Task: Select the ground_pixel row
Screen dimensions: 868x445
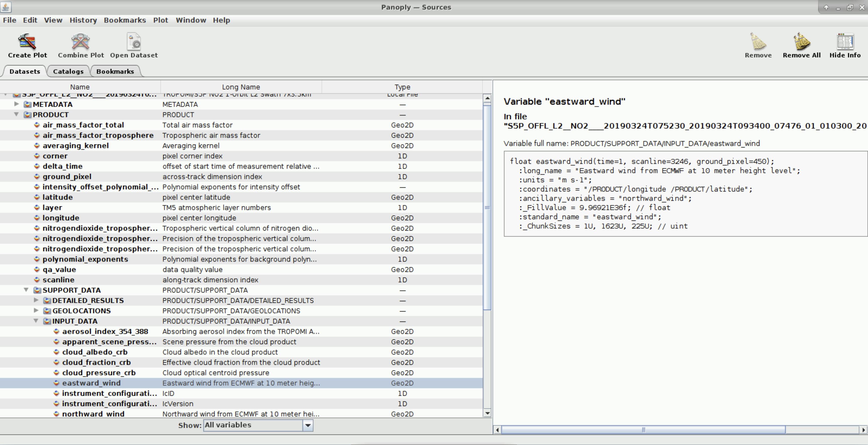Action: pyautogui.click(x=241, y=177)
